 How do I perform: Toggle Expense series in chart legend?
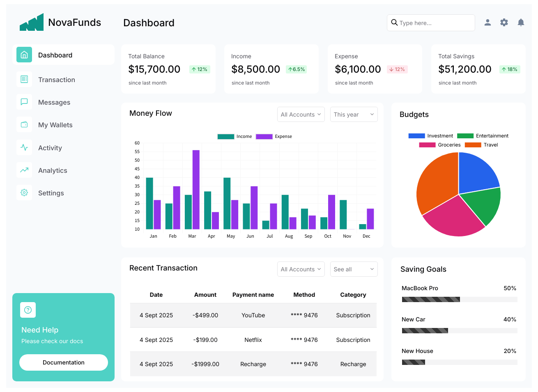(274, 137)
